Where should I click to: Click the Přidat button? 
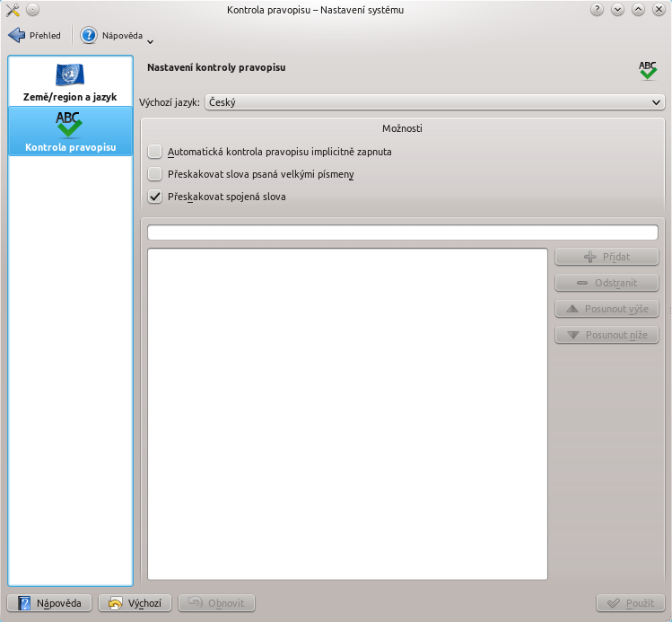tap(607, 257)
